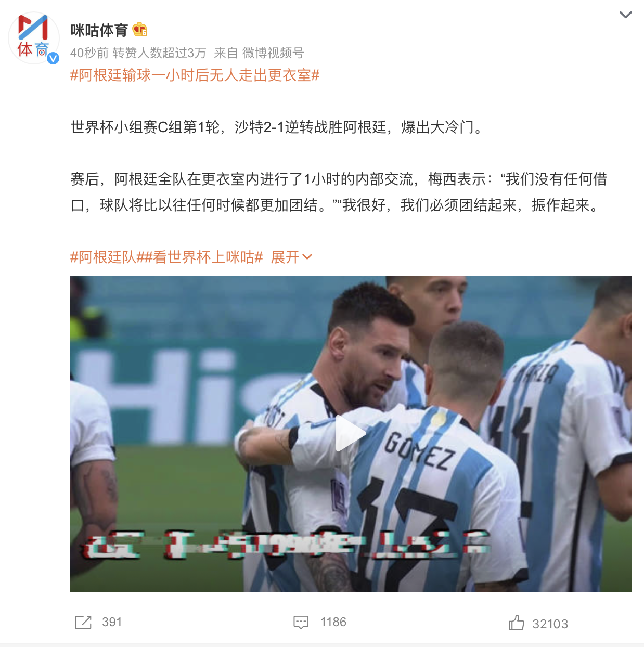Screen dimensions: 644x647
Task: Open the post options chevron menu
Action: coord(626,15)
